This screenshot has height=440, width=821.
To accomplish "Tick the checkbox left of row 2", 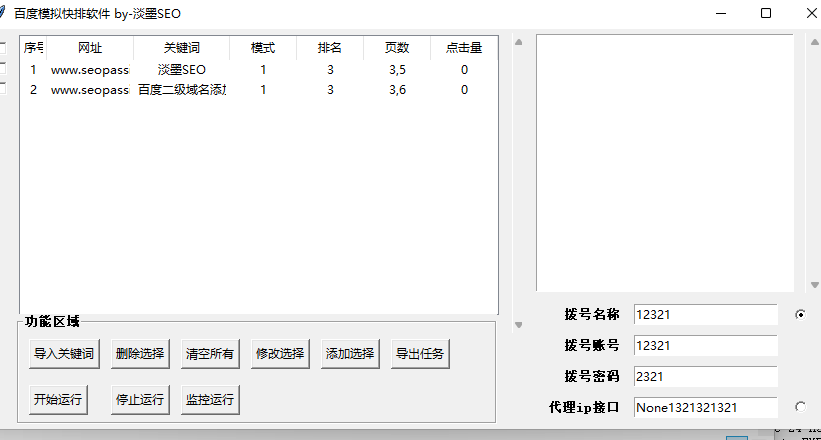I will coord(2,88).
